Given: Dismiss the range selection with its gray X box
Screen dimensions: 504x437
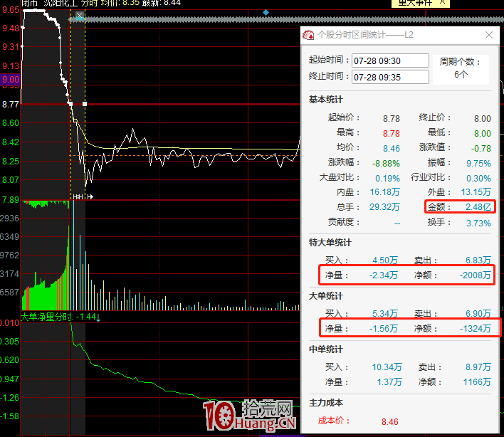Looking at the screenshot, I should point(80,15).
